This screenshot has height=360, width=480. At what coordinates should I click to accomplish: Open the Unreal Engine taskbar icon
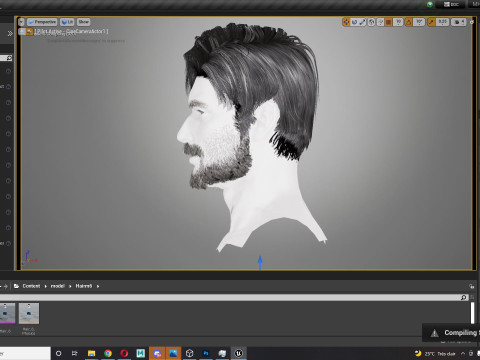238,353
